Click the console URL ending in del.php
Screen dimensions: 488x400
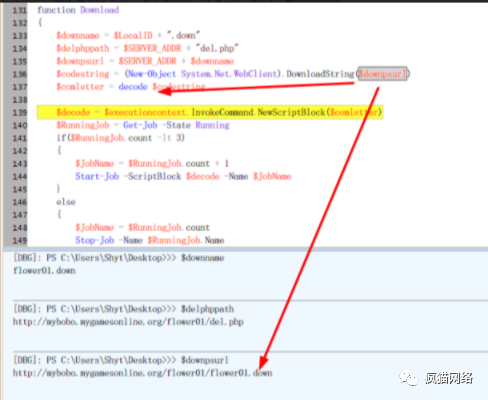click(128, 322)
